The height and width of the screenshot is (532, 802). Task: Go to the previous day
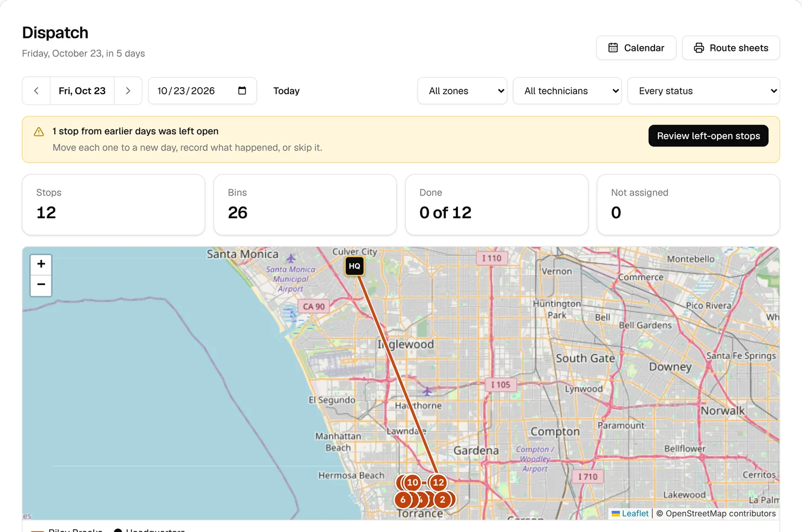[x=36, y=91]
